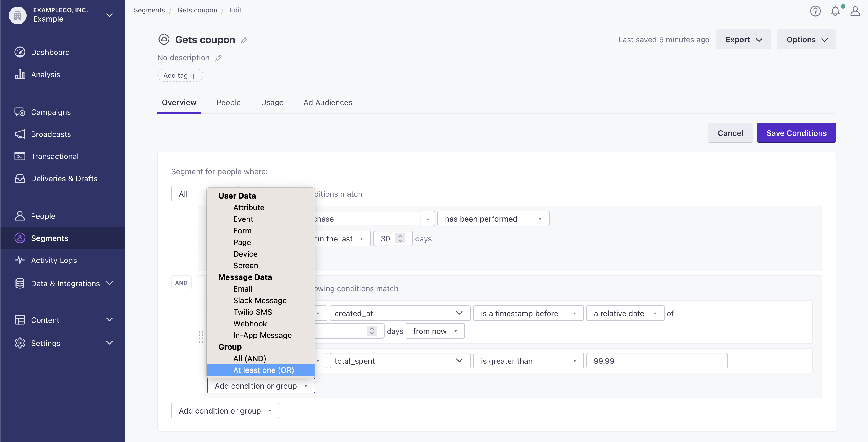
Task: Click the Save Conditions button
Action: 796,133
